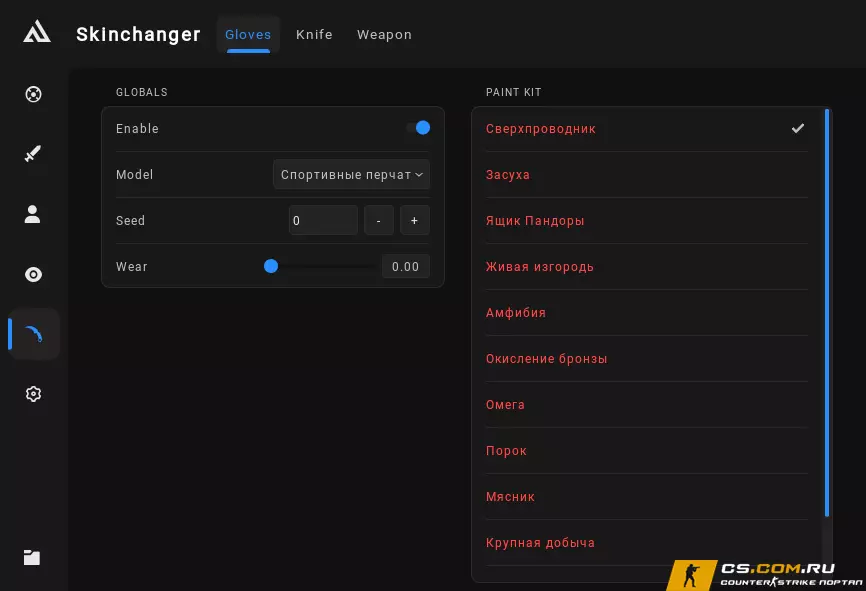Viewport: 866px width, 591px height.
Task: Select paint kit Амфибия
Action: [646, 313]
